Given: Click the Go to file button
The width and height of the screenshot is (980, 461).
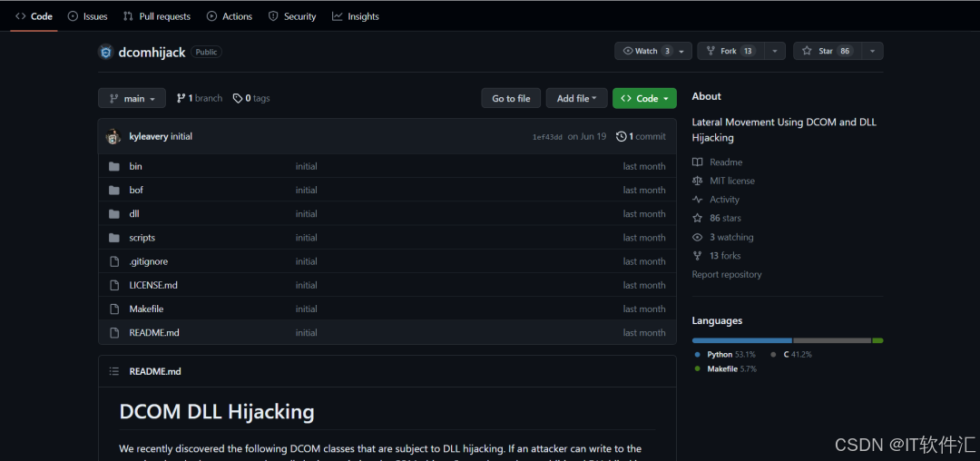Looking at the screenshot, I should click(x=511, y=98).
